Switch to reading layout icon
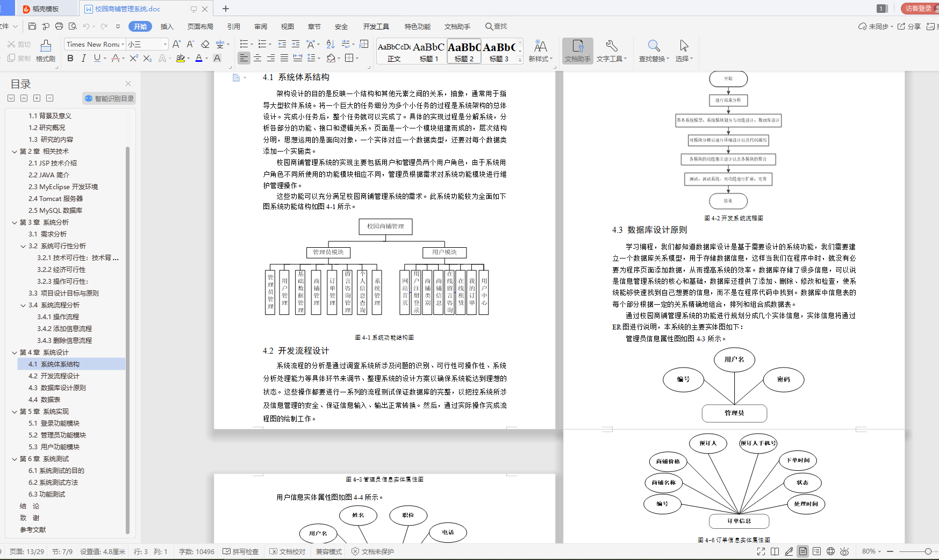939x560 pixels. point(775,551)
